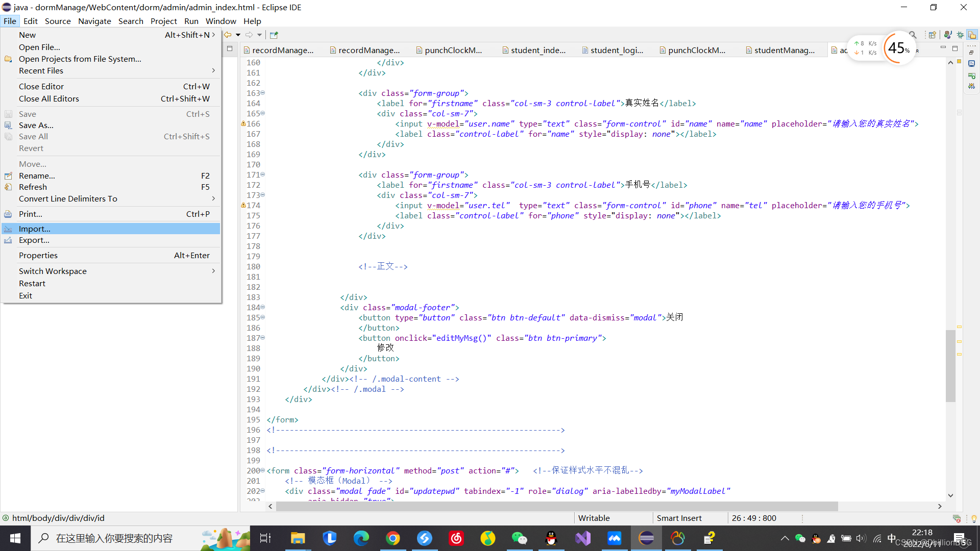
Task: Open the Window menu
Action: tap(220, 21)
